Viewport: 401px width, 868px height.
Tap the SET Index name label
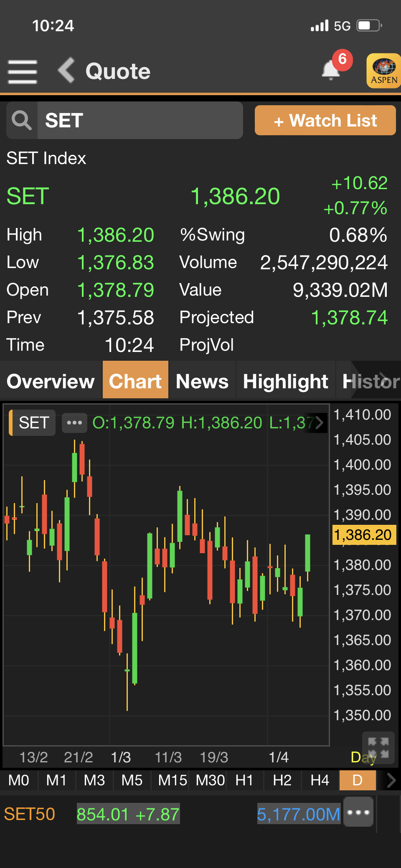tap(46, 158)
